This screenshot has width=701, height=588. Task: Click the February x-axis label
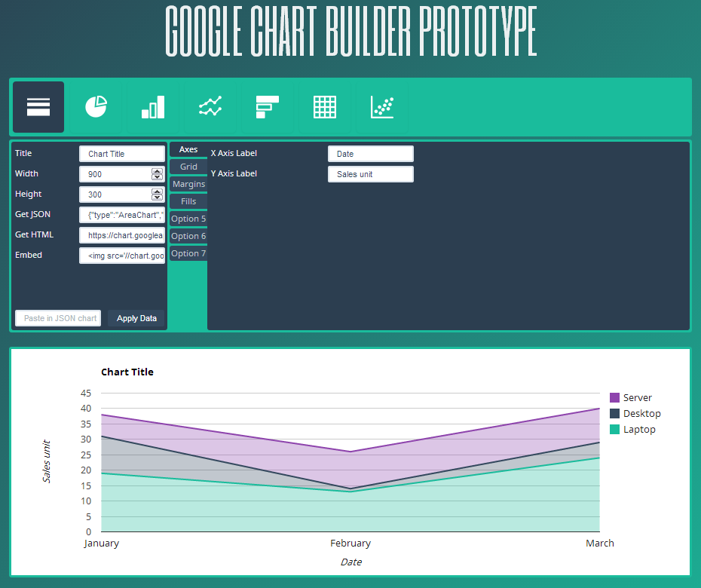[350, 544]
